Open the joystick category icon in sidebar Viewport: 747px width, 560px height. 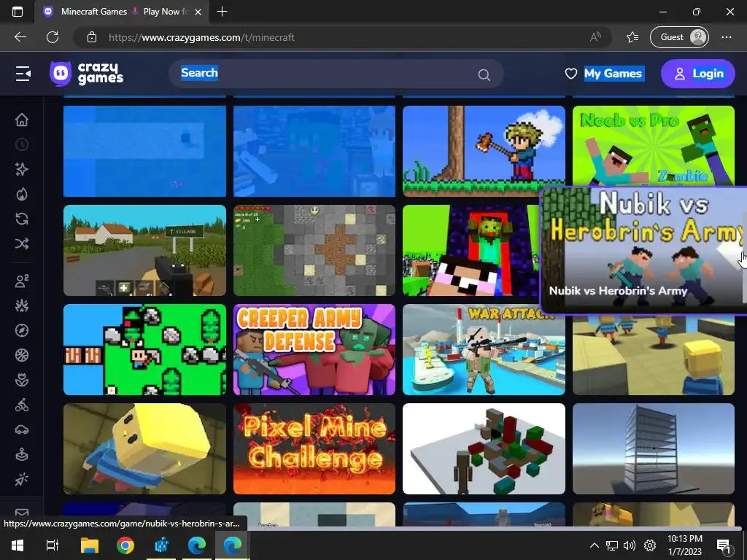click(22, 455)
